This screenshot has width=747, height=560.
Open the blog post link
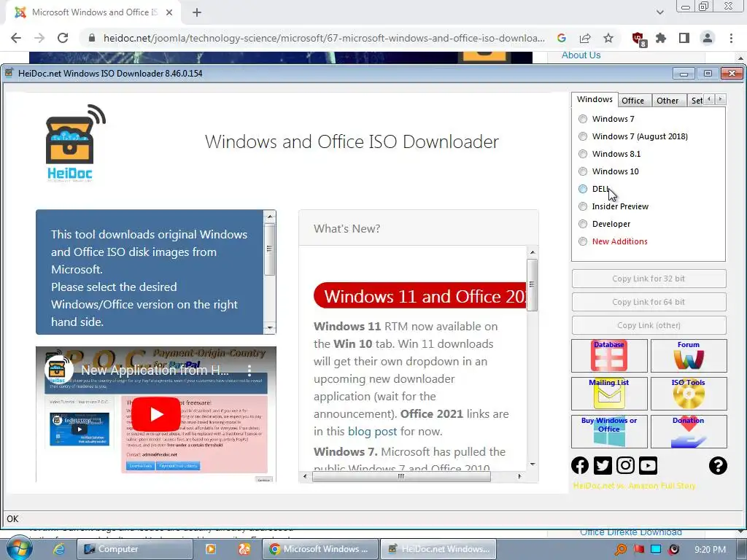(x=372, y=432)
